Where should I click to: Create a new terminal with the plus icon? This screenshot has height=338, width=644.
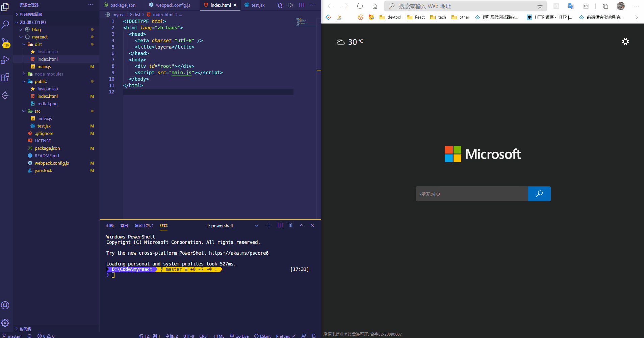pos(269,225)
